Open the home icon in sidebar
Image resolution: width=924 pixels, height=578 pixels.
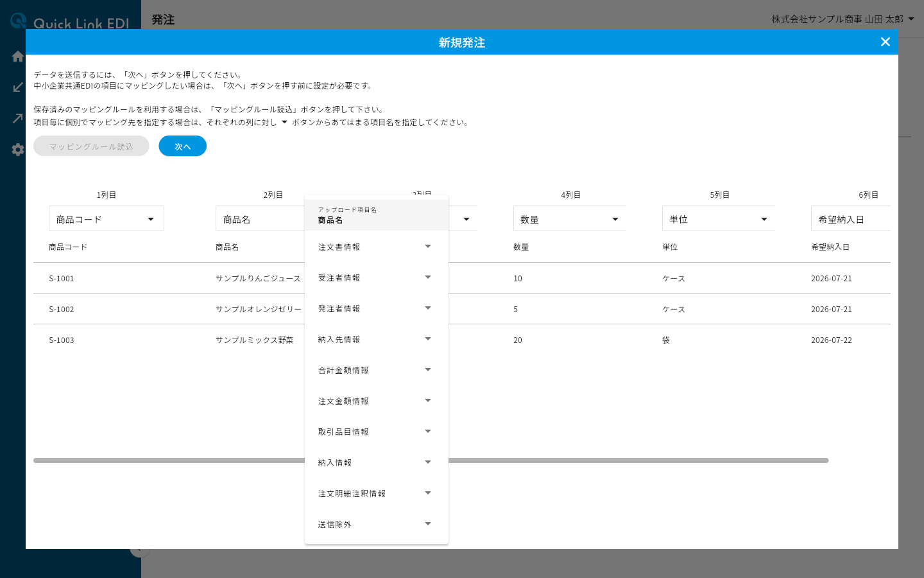tap(18, 57)
